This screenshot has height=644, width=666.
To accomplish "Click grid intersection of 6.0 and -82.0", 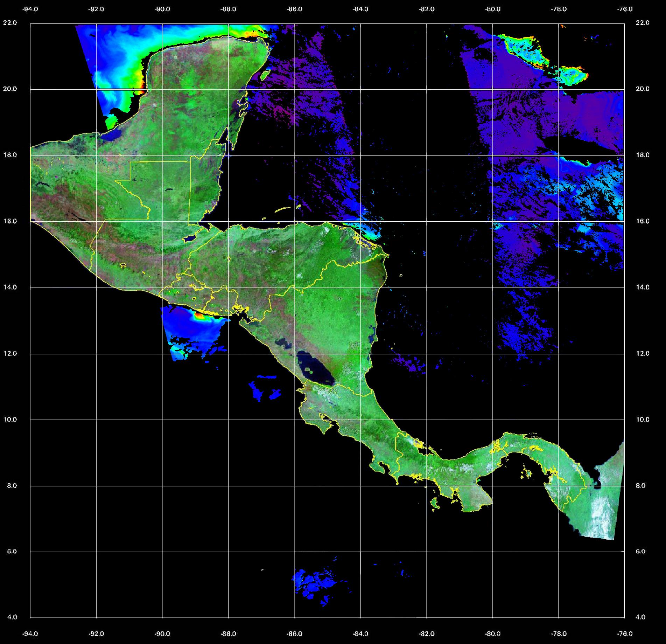I will click(427, 551).
